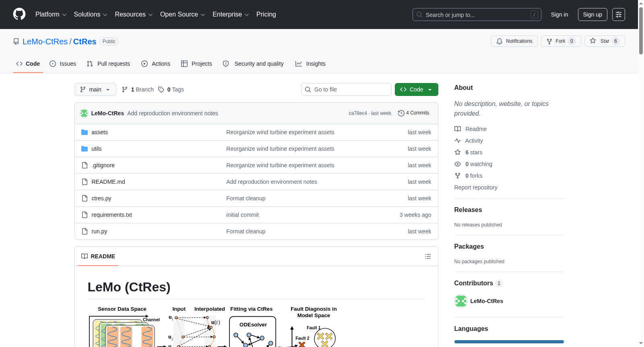Switch to the Issues tab
Screen dimensions: 644x347
tap(63, 64)
